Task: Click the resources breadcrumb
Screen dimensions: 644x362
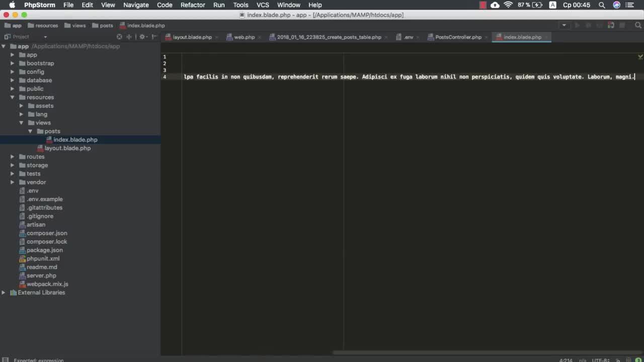Action: pyautogui.click(x=43, y=26)
